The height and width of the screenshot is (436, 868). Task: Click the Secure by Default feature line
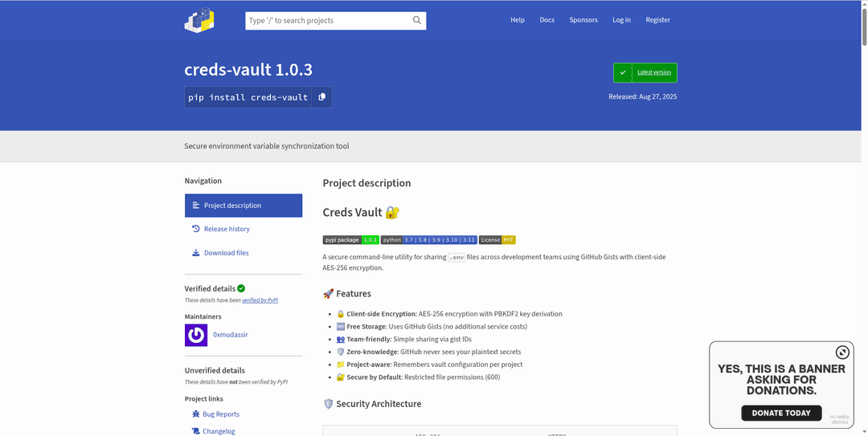click(x=418, y=377)
